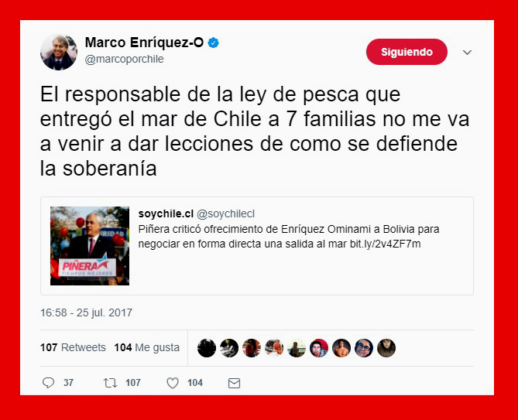Open first liker's dark avatar
This screenshot has height=420, width=518.
[207, 348]
